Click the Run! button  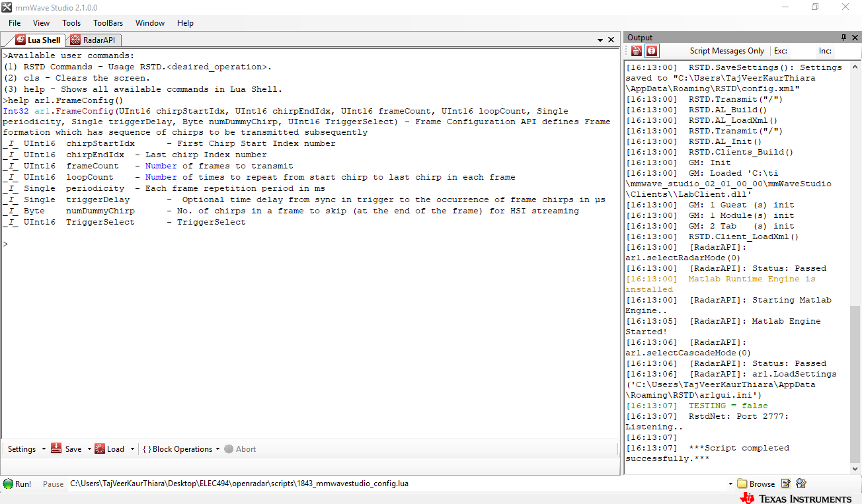click(x=18, y=484)
